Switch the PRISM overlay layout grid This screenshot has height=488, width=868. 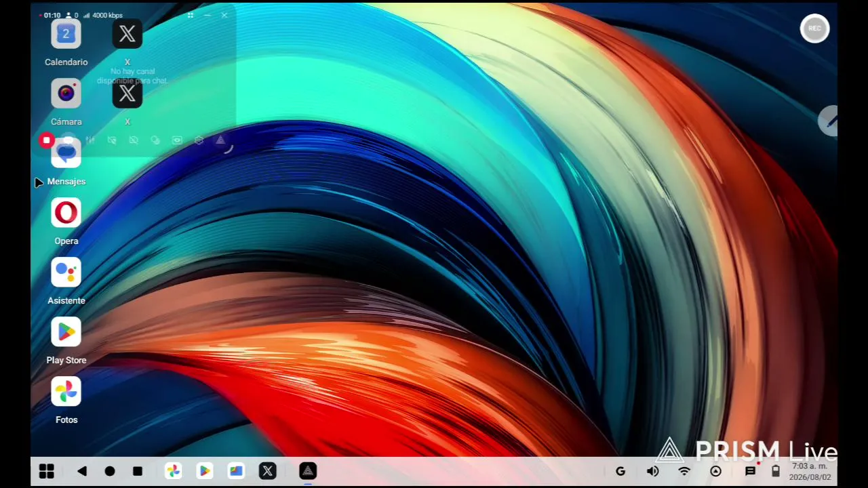pyautogui.click(x=191, y=15)
